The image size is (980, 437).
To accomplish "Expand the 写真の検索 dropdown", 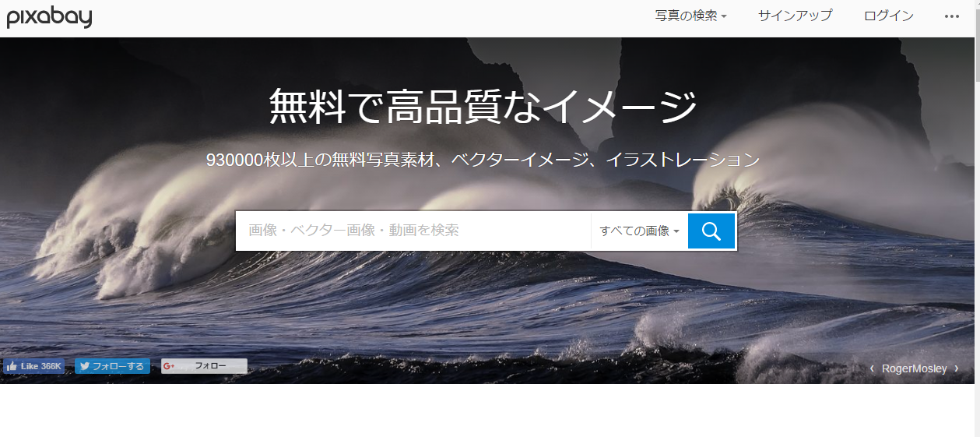I will point(690,16).
